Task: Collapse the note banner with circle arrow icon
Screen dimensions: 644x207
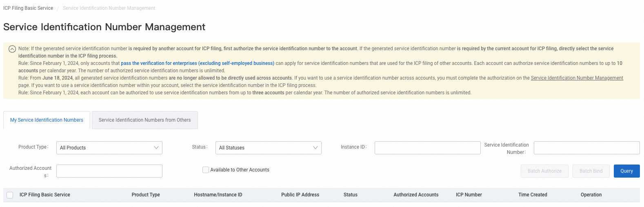Action: tap(12, 49)
